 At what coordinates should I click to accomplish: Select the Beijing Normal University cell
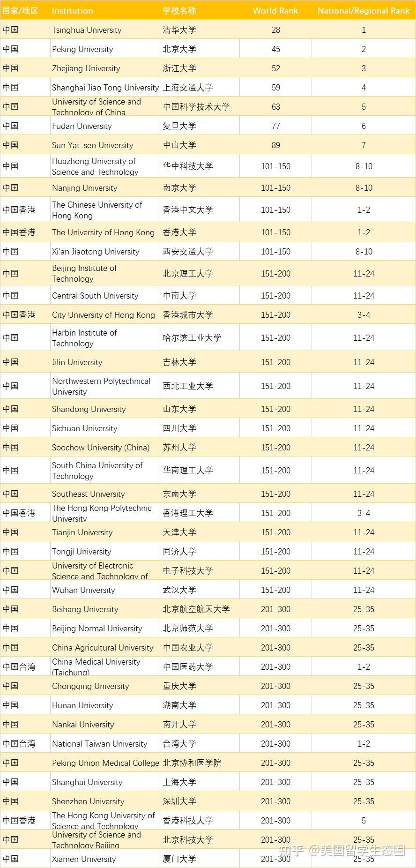click(x=105, y=629)
